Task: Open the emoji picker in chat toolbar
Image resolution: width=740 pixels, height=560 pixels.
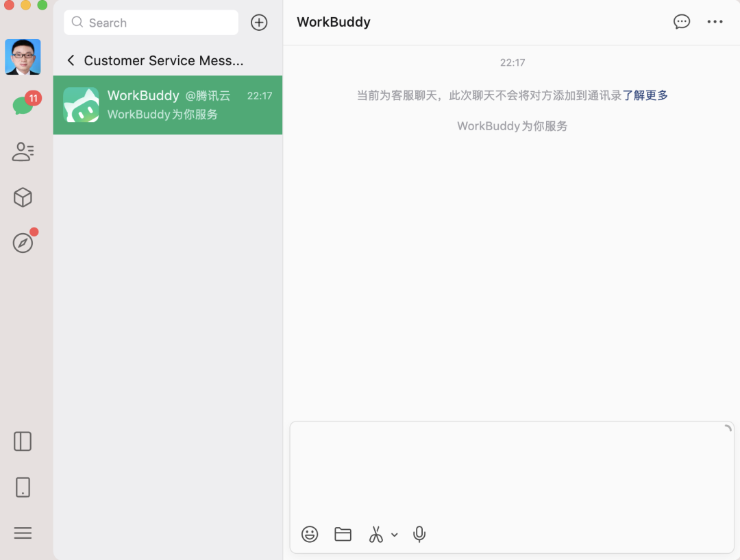Action: tap(310, 534)
